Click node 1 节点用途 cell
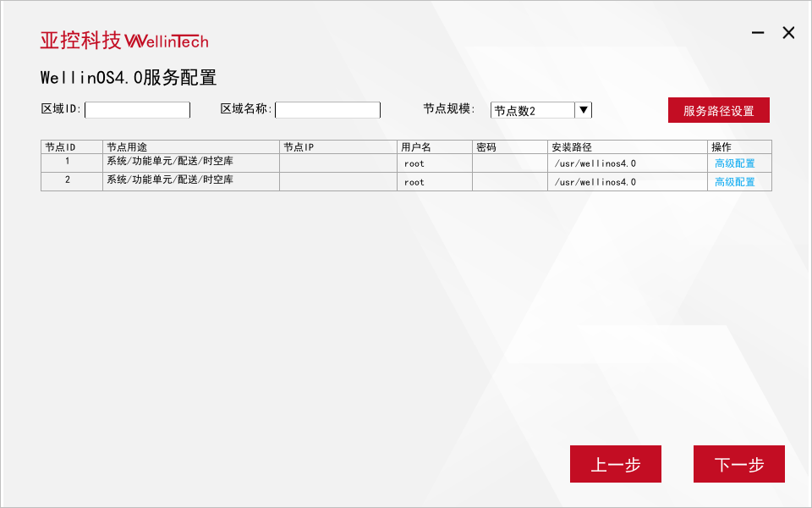This screenshot has height=508, width=812. coord(191,163)
